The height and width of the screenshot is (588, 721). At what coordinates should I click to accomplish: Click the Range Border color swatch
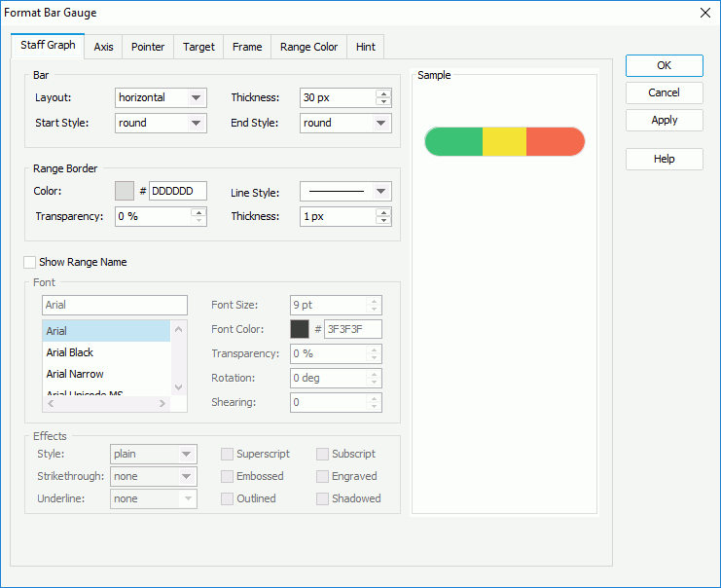point(125,191)
